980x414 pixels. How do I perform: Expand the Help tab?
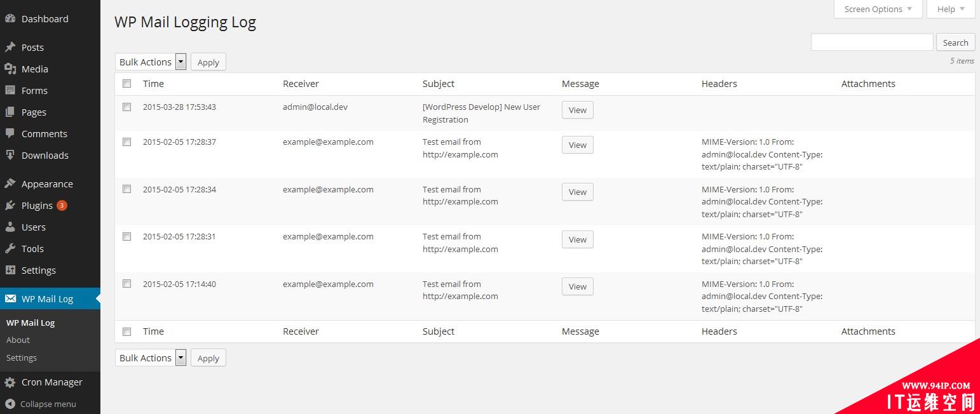point(951,9)
